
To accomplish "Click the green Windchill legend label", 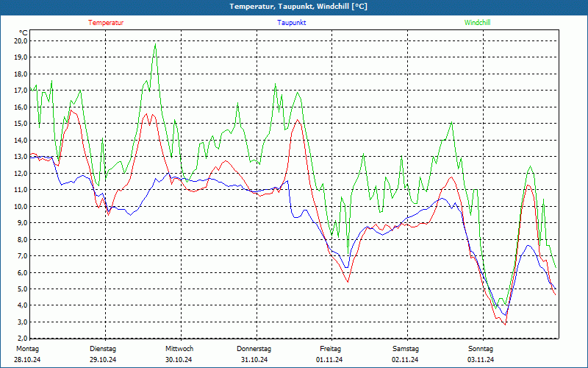I will point(477,23).
